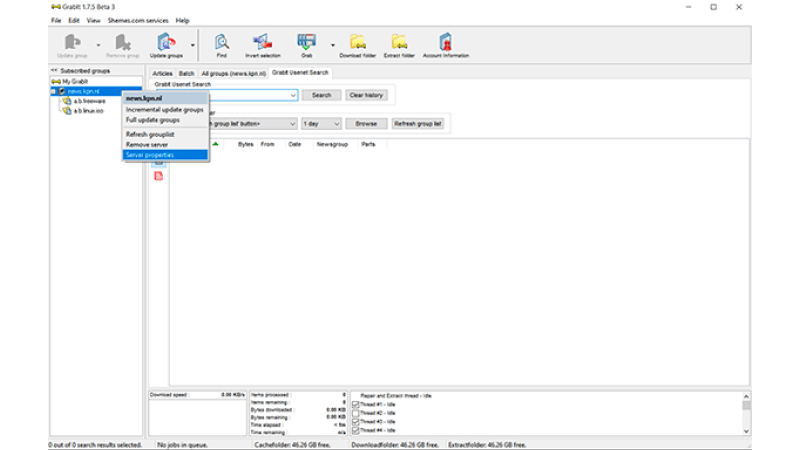800x450 pixels.
Task: Open the Help menu
Action: tap(182, 20)
